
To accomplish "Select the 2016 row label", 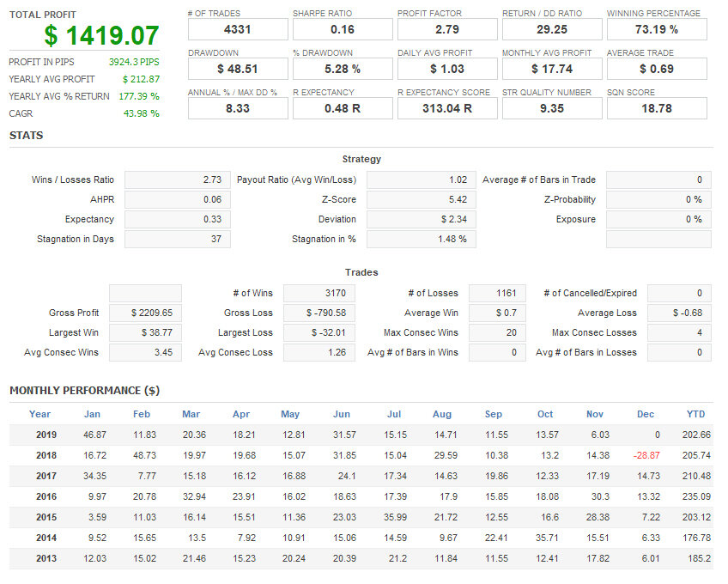I will 46,496.
